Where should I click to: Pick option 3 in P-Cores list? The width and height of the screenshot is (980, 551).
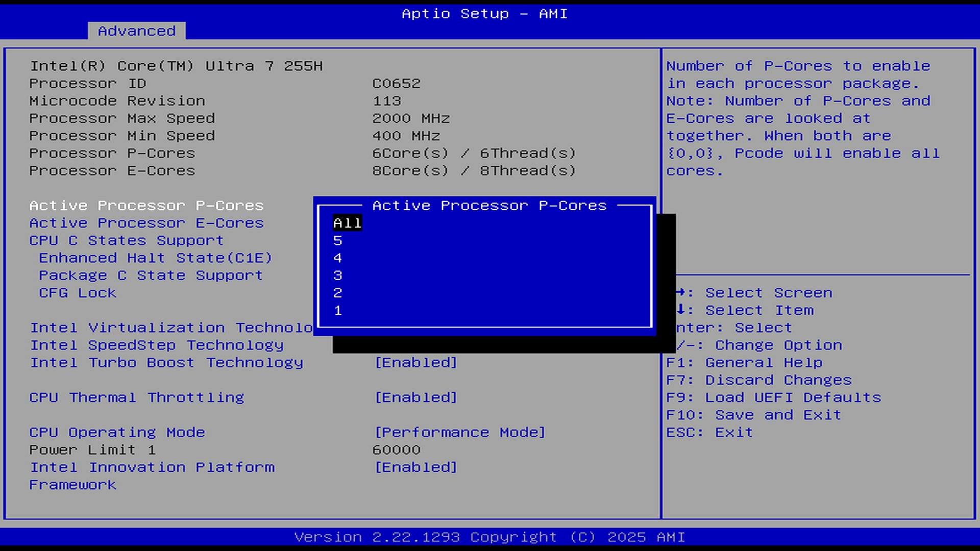click(337, 275)
